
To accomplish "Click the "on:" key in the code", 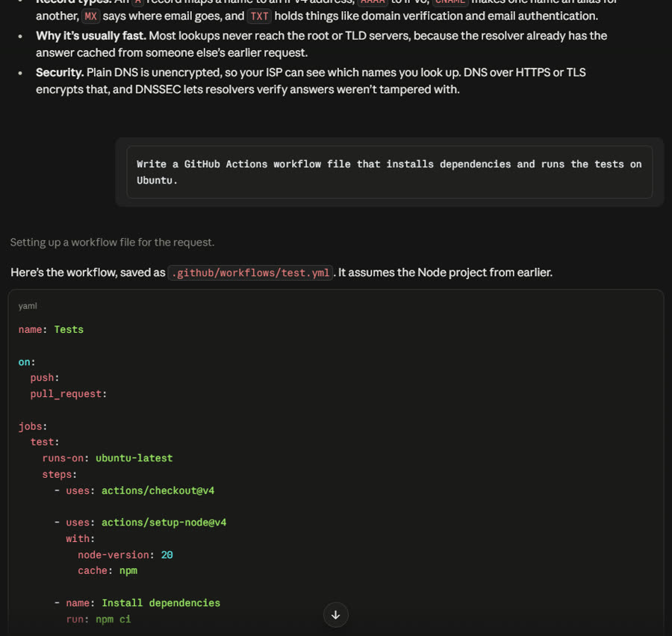I will 27,362.
